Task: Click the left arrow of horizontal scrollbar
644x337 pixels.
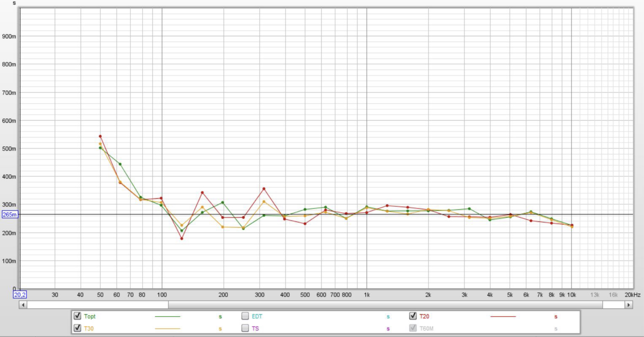Action: (23, 305)
